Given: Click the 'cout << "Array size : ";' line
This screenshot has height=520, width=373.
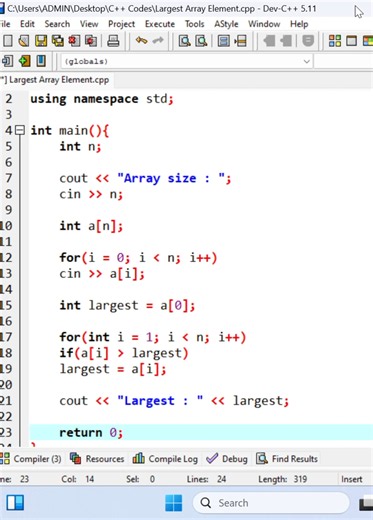Looking at the screenshot, I should click(145, 179).
